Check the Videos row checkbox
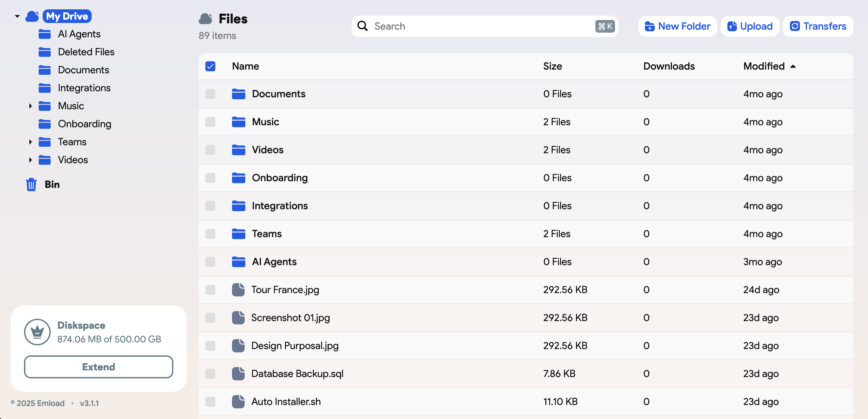This screenshot has width=868, height=419. pyautogui.click(x=210, y=150)
